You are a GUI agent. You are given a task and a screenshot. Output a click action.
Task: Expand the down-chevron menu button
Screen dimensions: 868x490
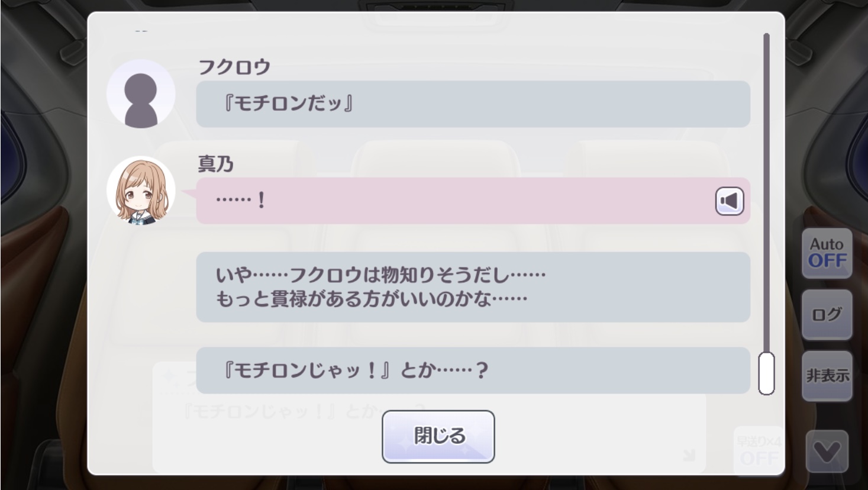click(827, 453)
